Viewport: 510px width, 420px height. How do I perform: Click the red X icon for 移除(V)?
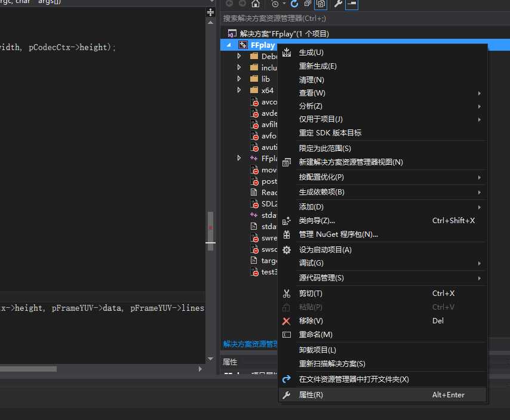(287, 321)
